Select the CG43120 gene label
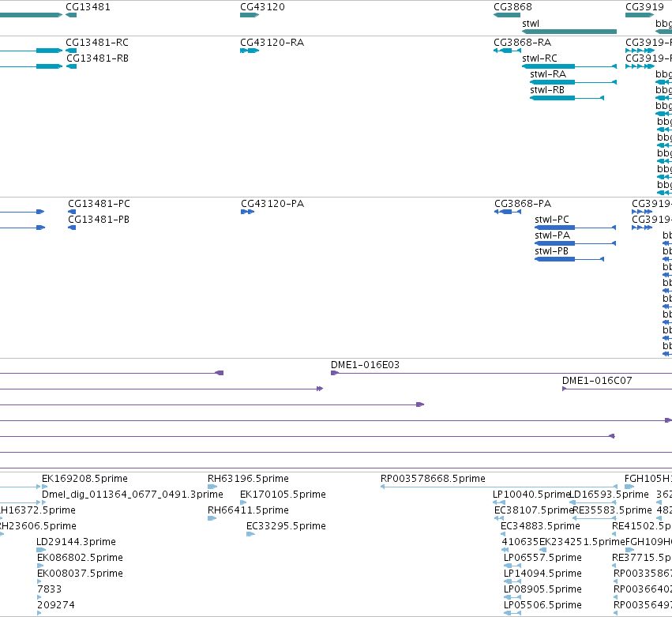 click(262, 7)
